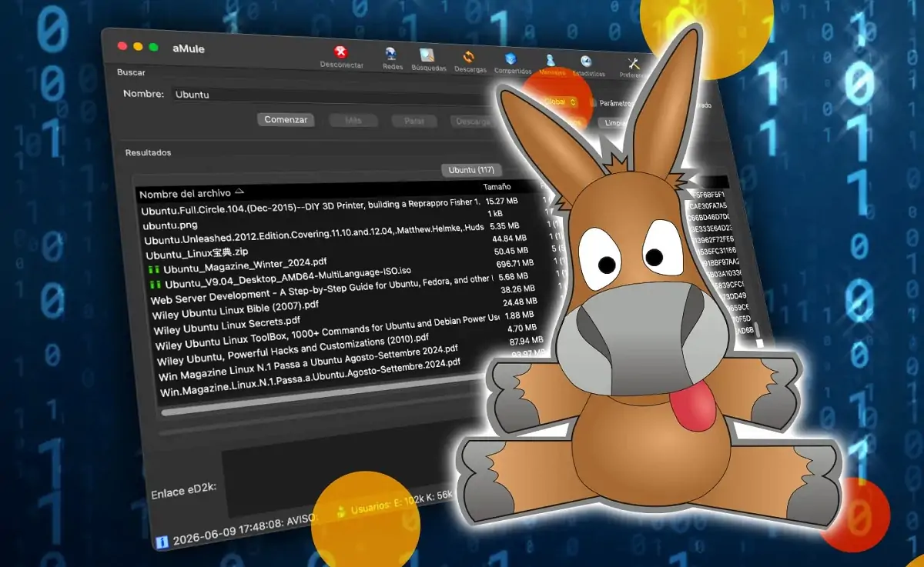Select Win.Magazine.Linux.N.1.Passa.a.Ubuntu dotted file name
The height and width of the screenshot is (567, 924).
pyautogui.click(x=310, y=376)
